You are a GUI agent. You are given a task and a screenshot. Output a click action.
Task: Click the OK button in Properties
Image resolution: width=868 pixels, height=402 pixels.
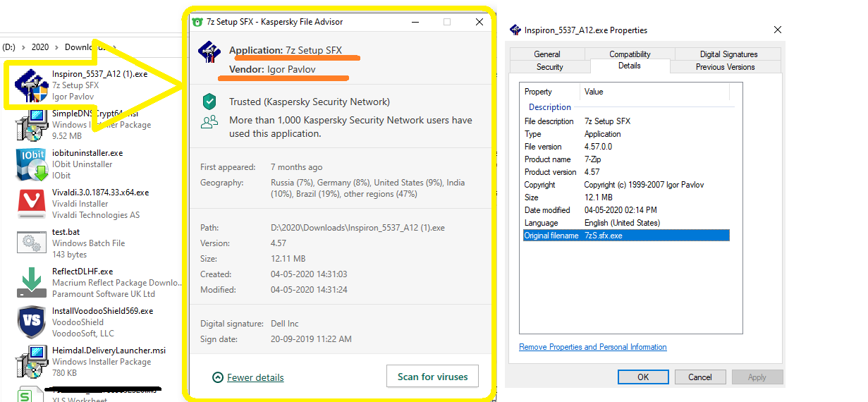pyautogui.click(x=643, y=377)
